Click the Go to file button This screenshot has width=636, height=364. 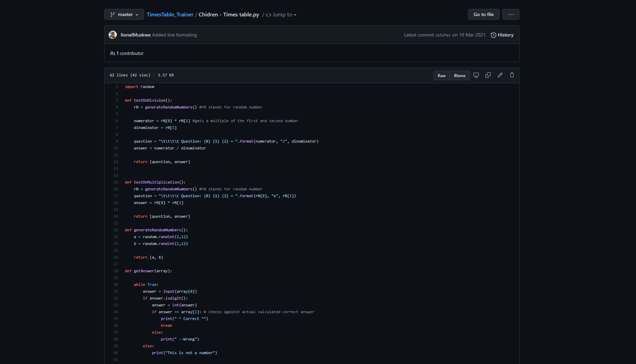[x=484, y=14]
